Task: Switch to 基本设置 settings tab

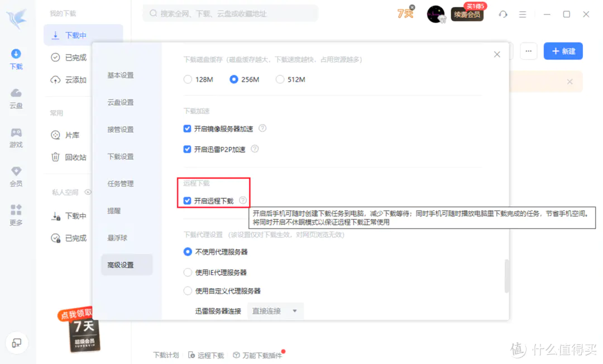Action: click(x=121, y=75)
